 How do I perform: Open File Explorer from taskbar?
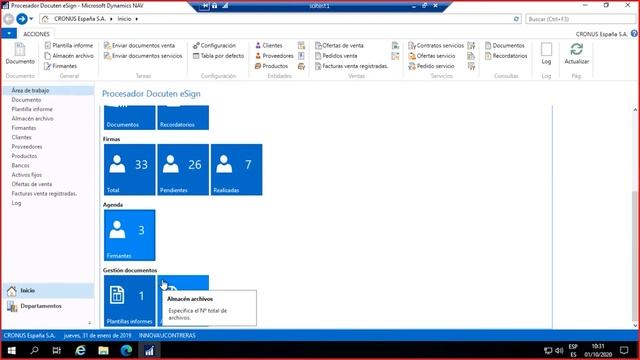click(x=103, y=351)
